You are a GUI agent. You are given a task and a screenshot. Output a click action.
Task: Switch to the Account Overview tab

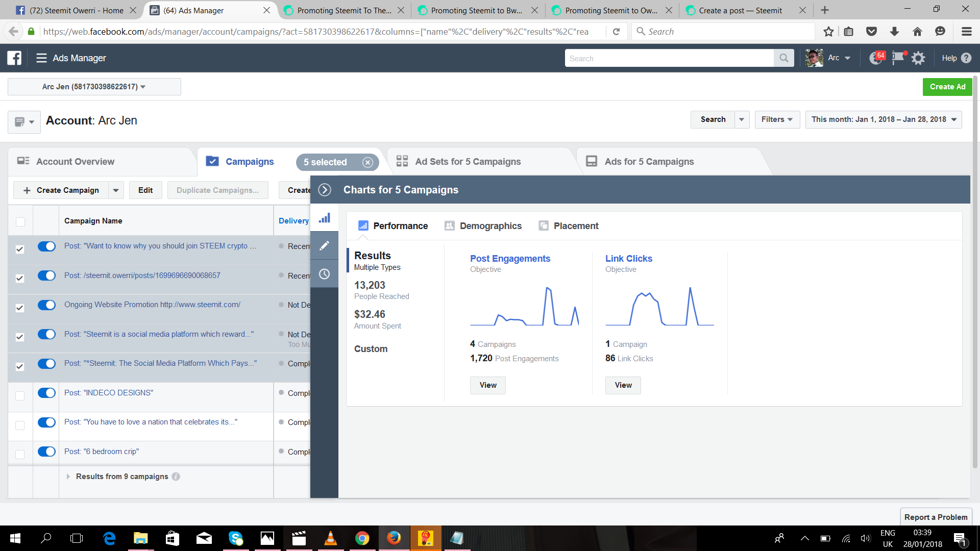point(75,162)
